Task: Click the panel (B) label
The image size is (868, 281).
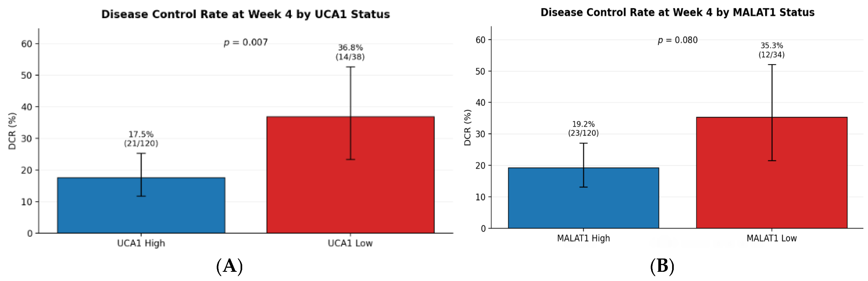Action: 662,266
